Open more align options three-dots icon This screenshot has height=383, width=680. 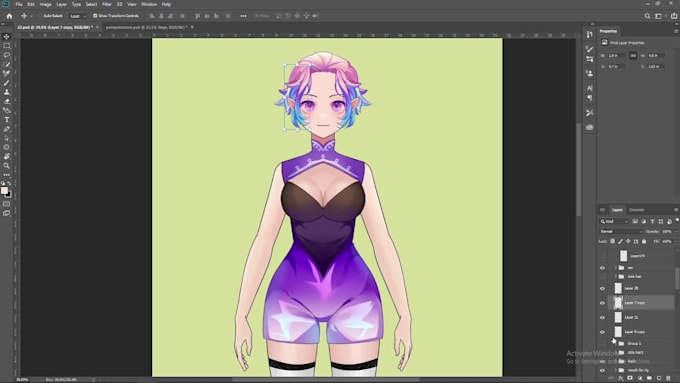(243, 16)
